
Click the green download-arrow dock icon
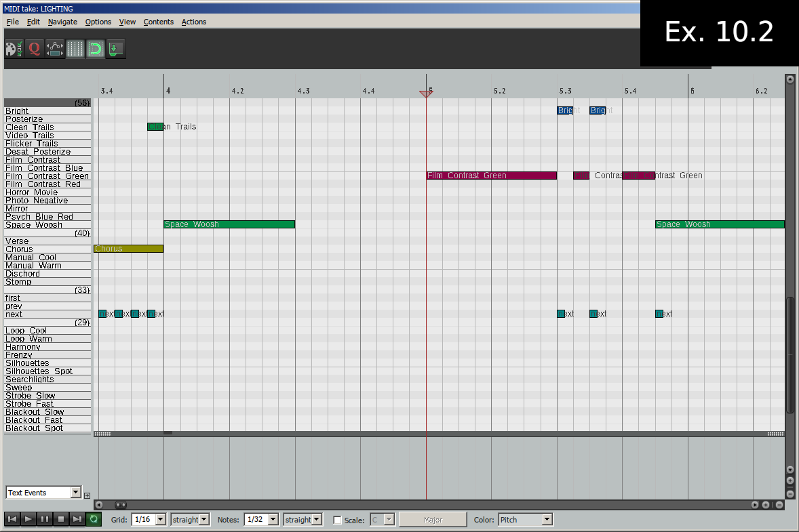116,49
